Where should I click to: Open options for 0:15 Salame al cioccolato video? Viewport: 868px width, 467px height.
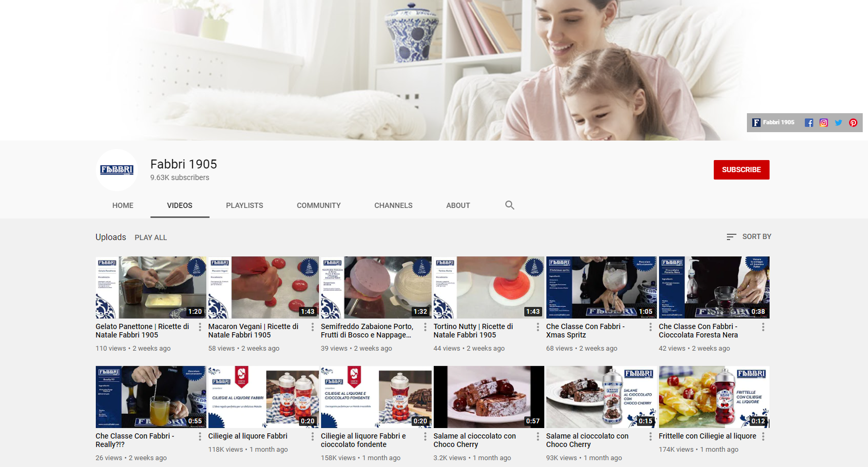coord(651,436)
